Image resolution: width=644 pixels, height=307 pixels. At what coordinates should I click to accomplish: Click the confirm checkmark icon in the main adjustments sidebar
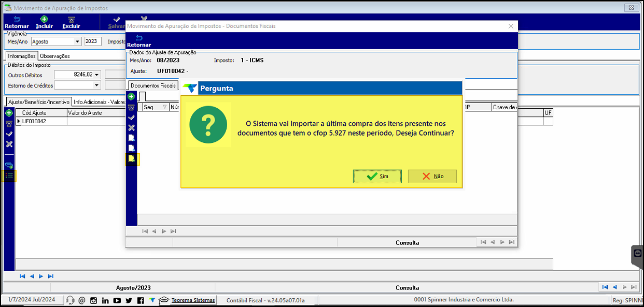pyautogui.click(x=9, y=134)
